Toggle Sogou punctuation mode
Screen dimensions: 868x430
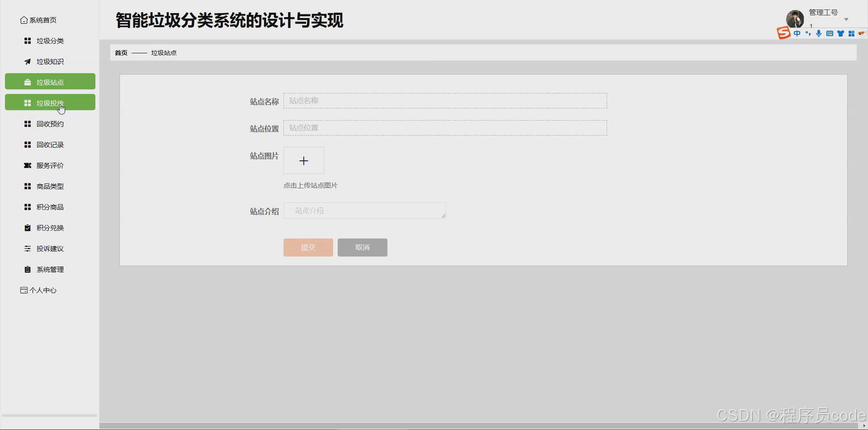click(x=808, y=33)
